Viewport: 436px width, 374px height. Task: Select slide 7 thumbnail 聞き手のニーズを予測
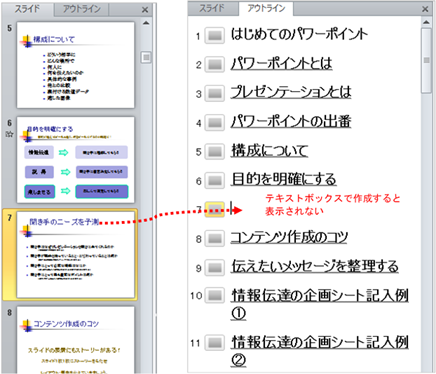point(76,255)
